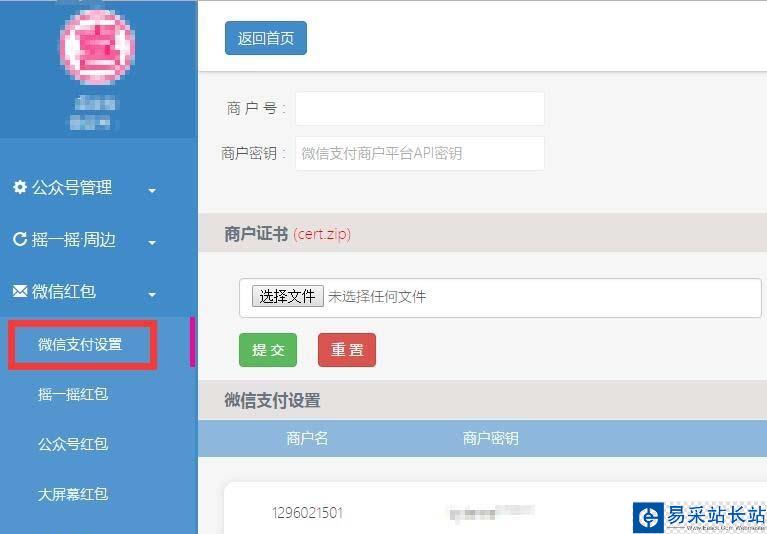This screenshot has width=767, height=534.
Task: Expand the 公众号管理 dropdown arrow
Action: coord(152,191)
